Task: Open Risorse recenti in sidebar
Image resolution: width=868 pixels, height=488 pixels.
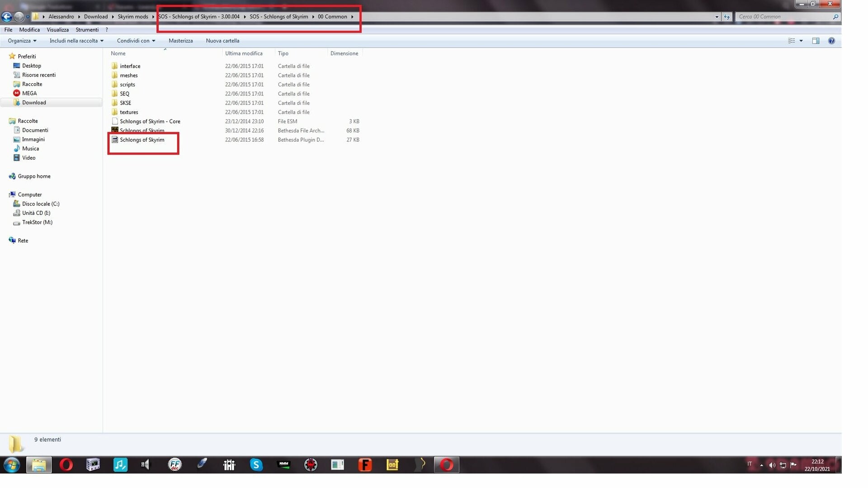Action: [x=38, y=75]
